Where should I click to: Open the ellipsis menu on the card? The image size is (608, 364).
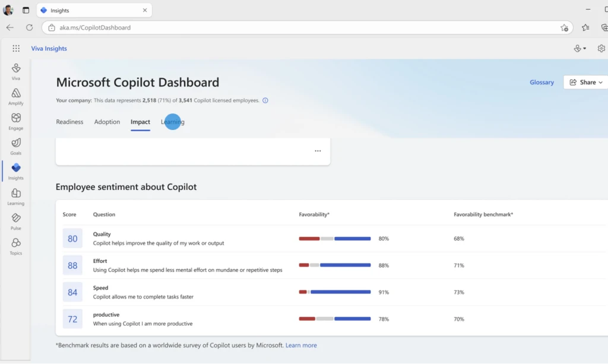click(318, 151)
